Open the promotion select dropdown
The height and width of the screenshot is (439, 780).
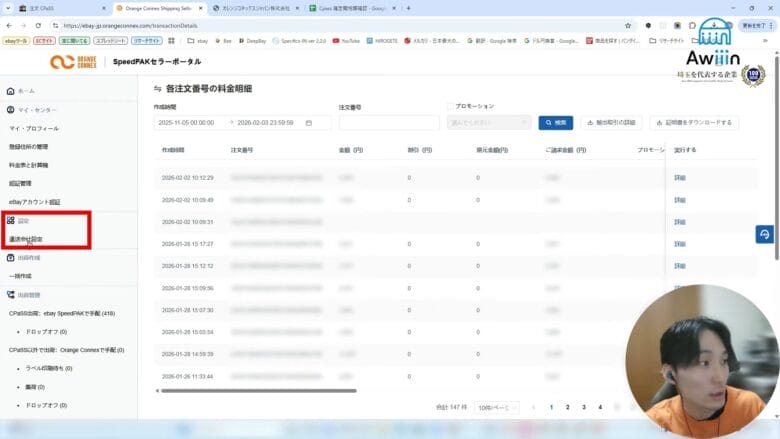490,123
